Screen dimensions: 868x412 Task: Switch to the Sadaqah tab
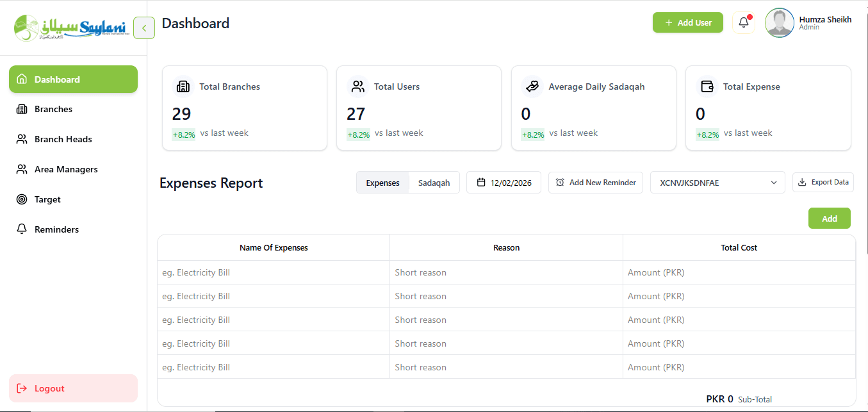point(434,182)
